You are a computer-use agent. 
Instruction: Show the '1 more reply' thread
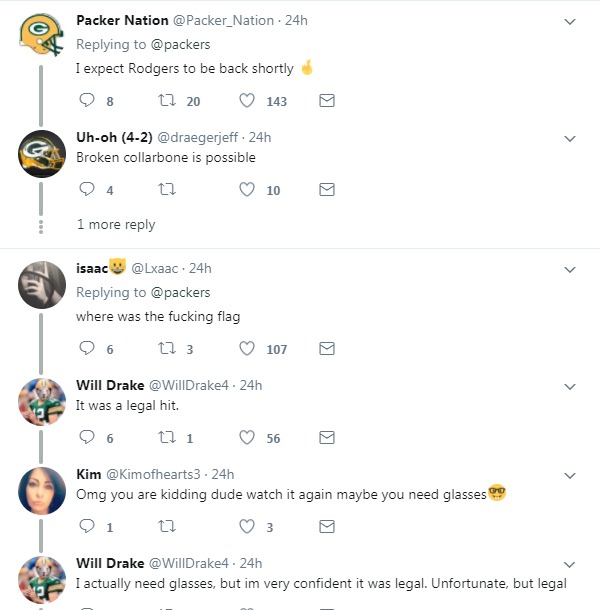[116, 225]
